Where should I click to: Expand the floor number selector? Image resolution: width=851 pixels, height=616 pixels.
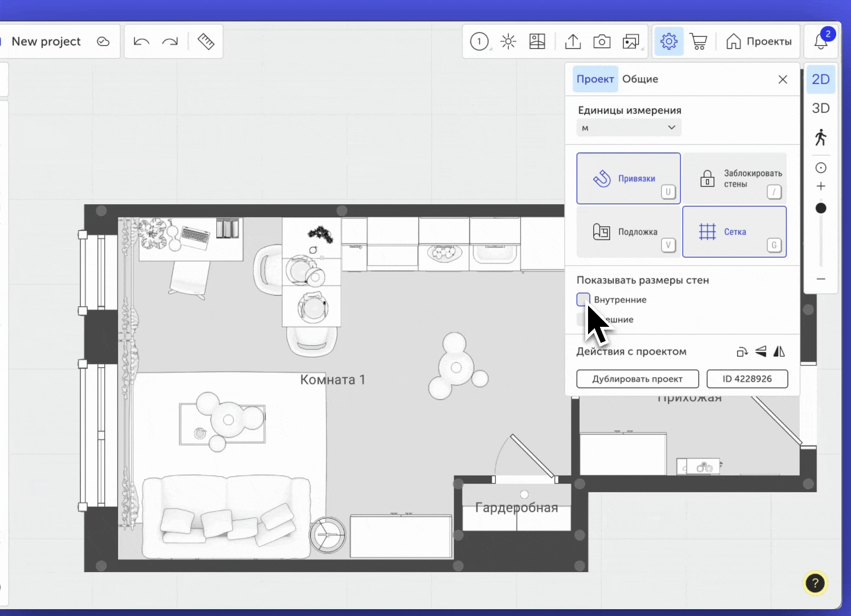(x=480, y=42)
